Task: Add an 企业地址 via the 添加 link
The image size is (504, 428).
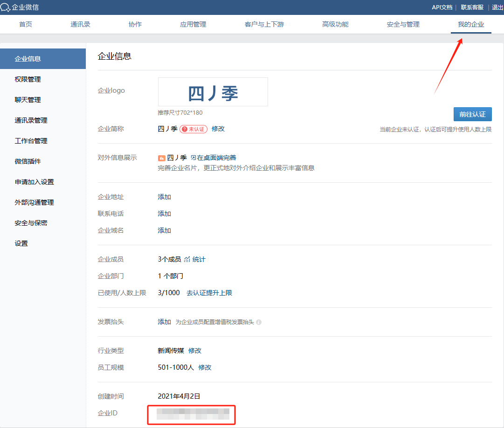Action: 165,197
